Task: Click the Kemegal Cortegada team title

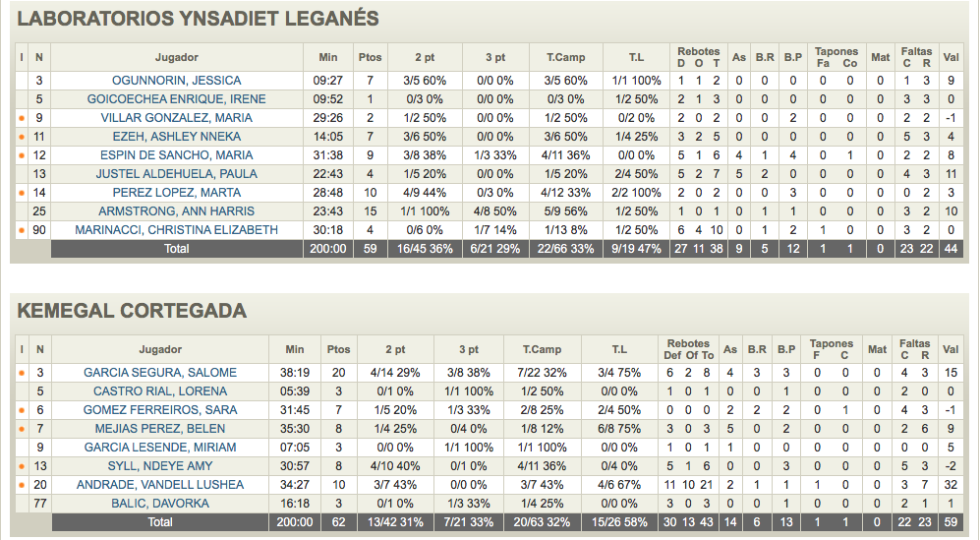Action: point(132,311)
